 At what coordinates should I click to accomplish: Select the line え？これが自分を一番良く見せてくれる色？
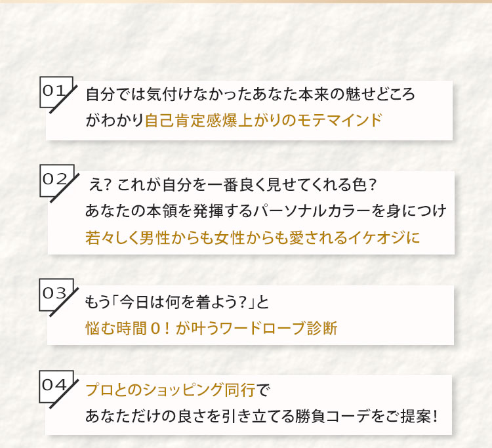tap(233, 185)
